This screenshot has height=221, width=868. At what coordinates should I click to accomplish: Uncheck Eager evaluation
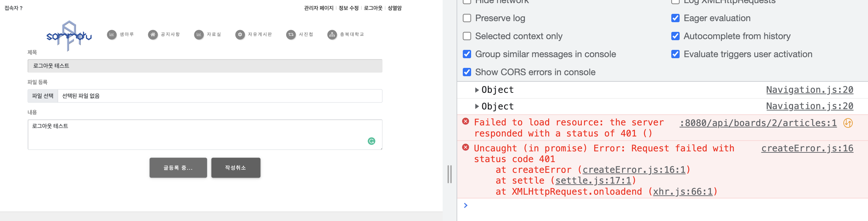click(x=675, y=18)
